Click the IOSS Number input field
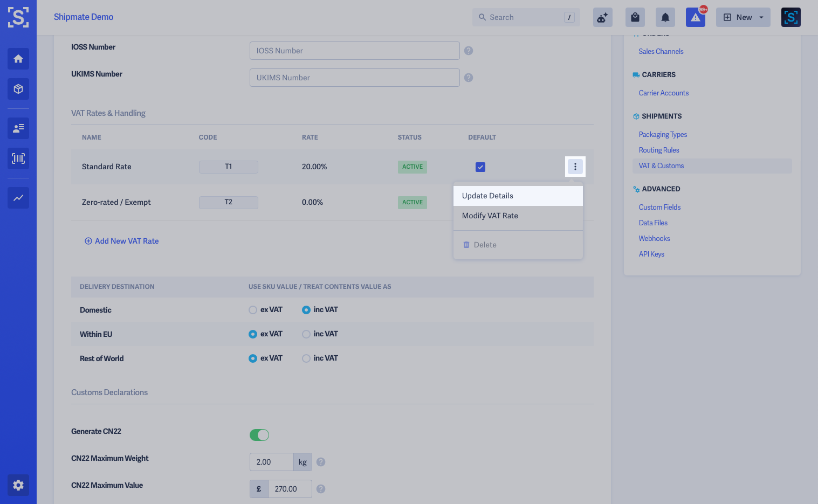The height and width of the screenshot is (504, 818). click(x=355, y=51)
